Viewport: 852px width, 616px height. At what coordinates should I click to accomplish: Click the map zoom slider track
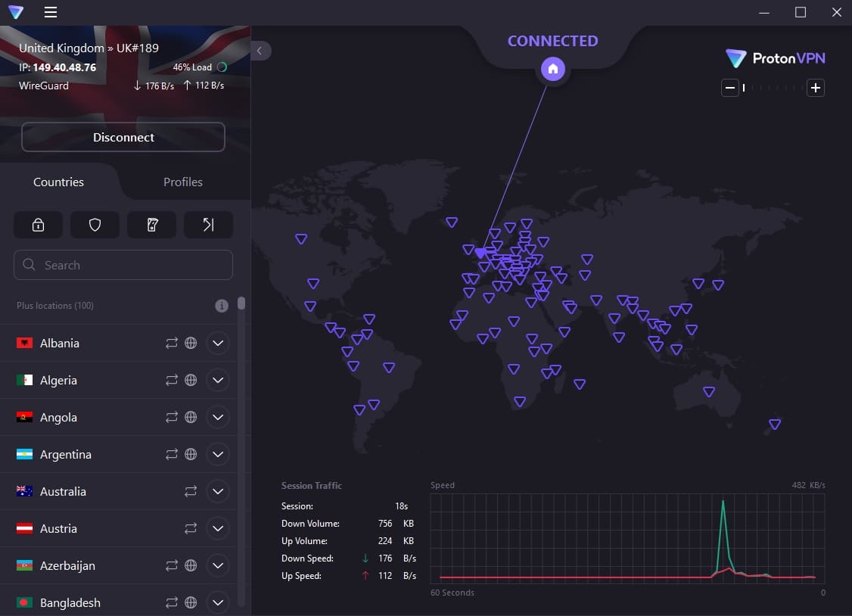773,88
